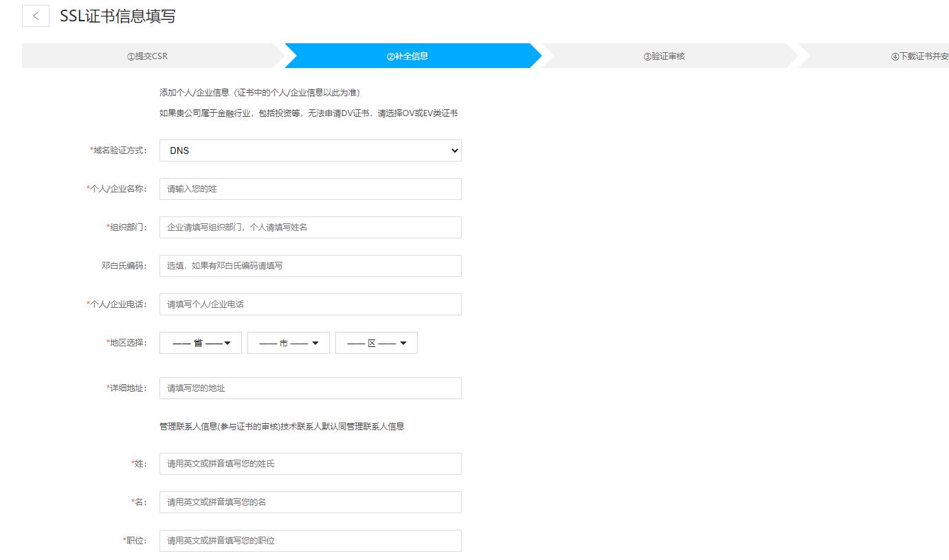The width and height of the screenshot is (949, 560).
Task: Select the 个人/企业电话 input box
Action: (x=310, y=304)
